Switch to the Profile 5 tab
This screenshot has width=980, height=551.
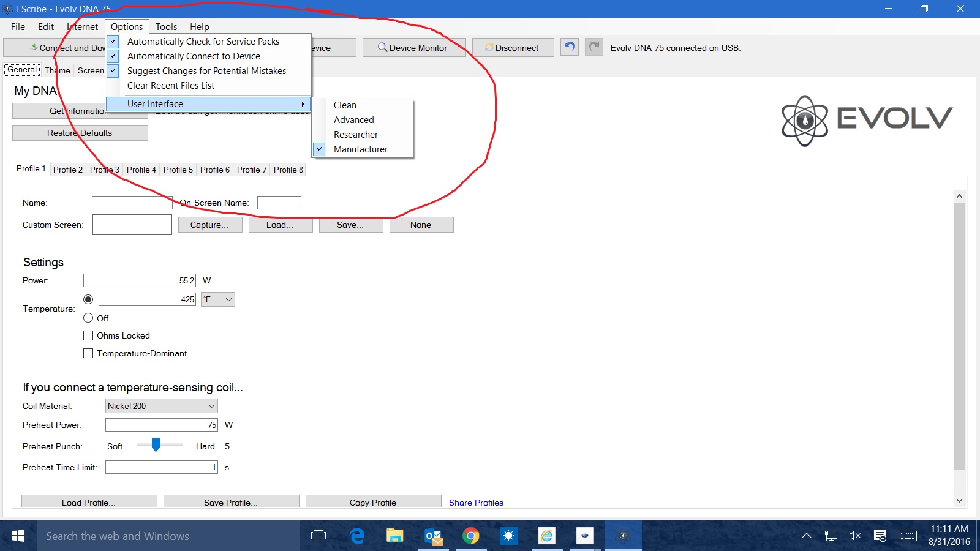(178, 170)
